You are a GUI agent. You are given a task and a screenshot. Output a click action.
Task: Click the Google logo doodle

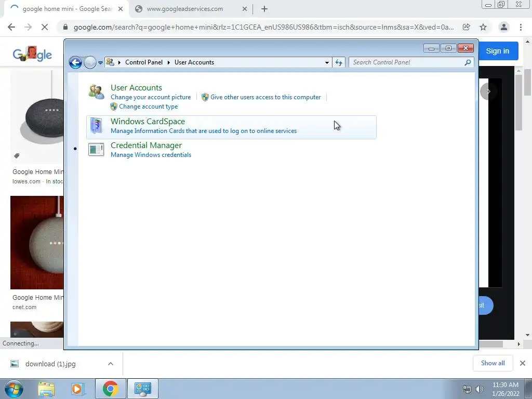pos(32,54)
